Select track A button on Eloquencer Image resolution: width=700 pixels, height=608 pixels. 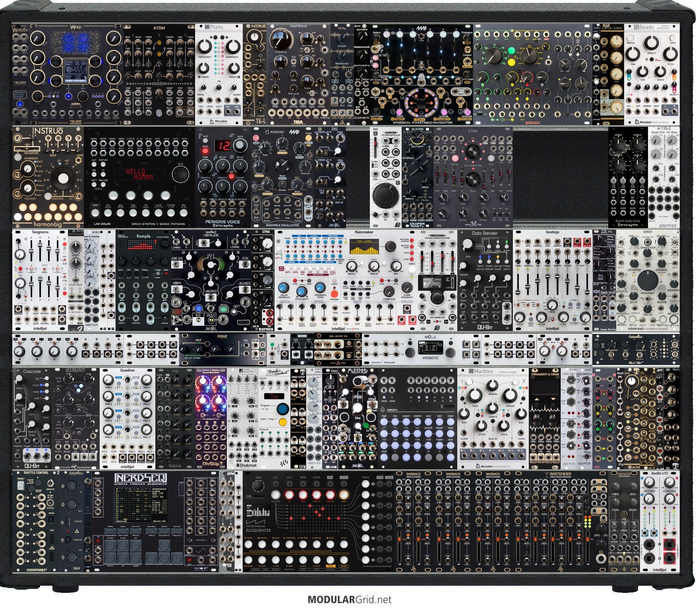point(366,484)
